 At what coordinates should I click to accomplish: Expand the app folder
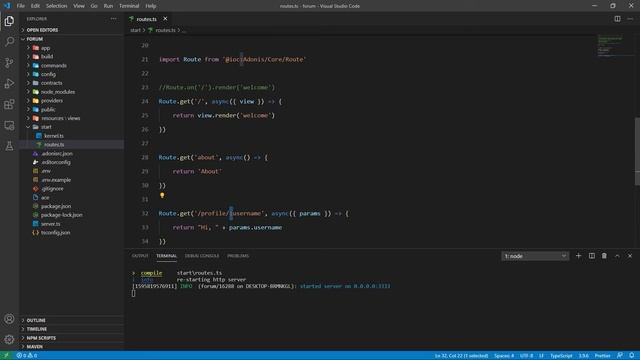coord(45,48)
